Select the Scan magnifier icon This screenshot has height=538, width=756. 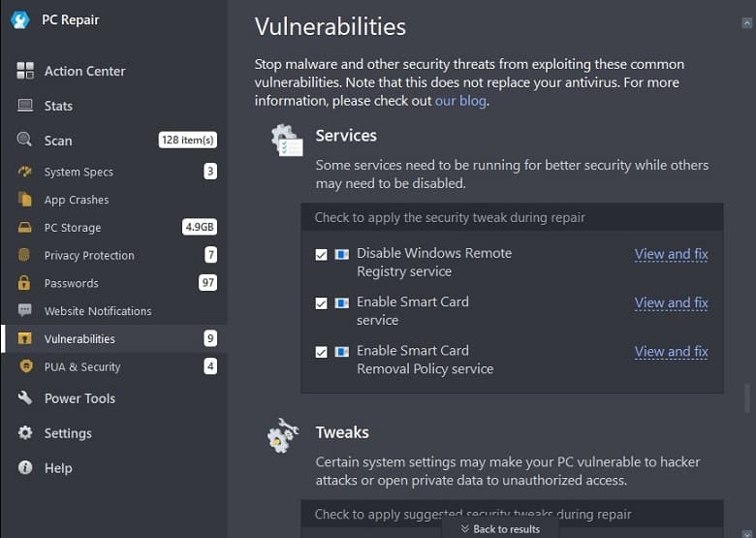click(x=24, y=140)
